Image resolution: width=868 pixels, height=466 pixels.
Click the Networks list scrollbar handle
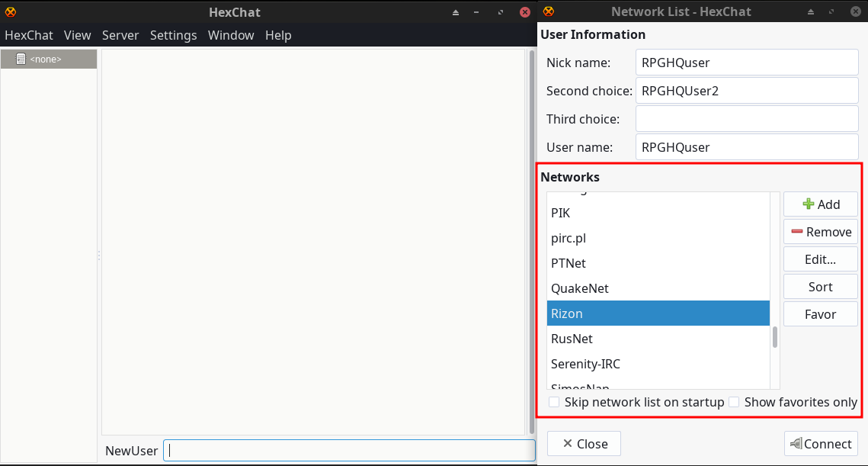(x=775, y=337)
